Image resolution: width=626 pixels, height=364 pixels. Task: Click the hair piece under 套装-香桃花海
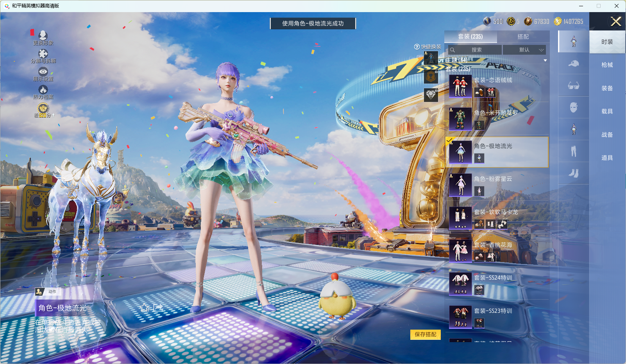coord(479,257)
